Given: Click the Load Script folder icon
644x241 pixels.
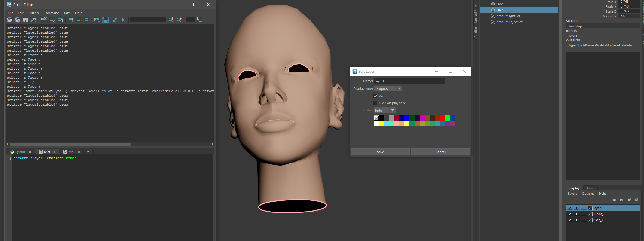Looking at the screenshot, I should tap(9, 20).
